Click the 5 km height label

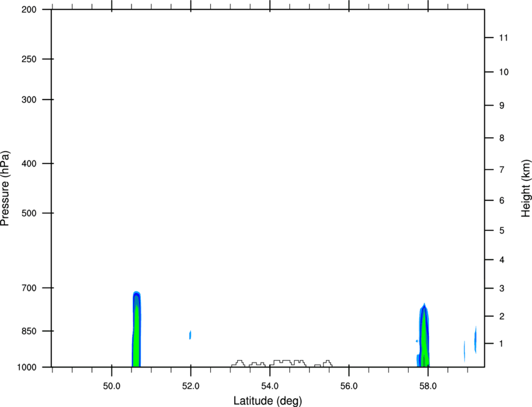point(502,230)
